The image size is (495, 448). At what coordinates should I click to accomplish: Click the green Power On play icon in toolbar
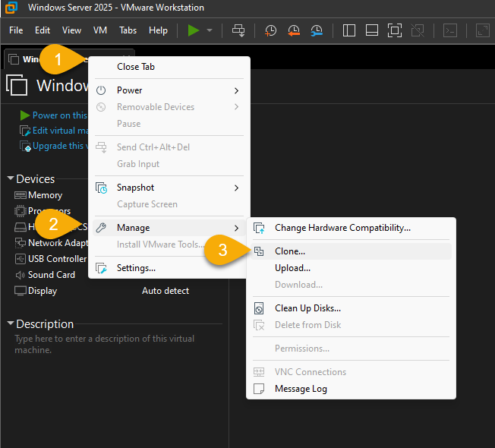pos(193,30)
